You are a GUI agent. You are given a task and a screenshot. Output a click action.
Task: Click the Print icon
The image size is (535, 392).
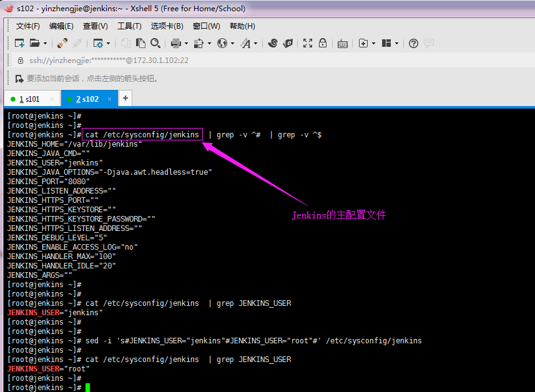tap(176, 43)
